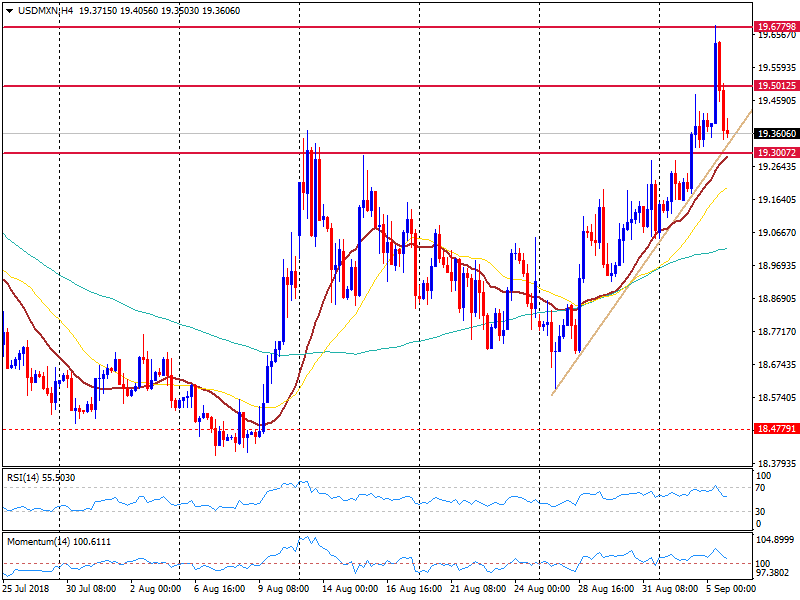
Task: Click the USDMXN,H4 chart title text
Action: point(42,8)
